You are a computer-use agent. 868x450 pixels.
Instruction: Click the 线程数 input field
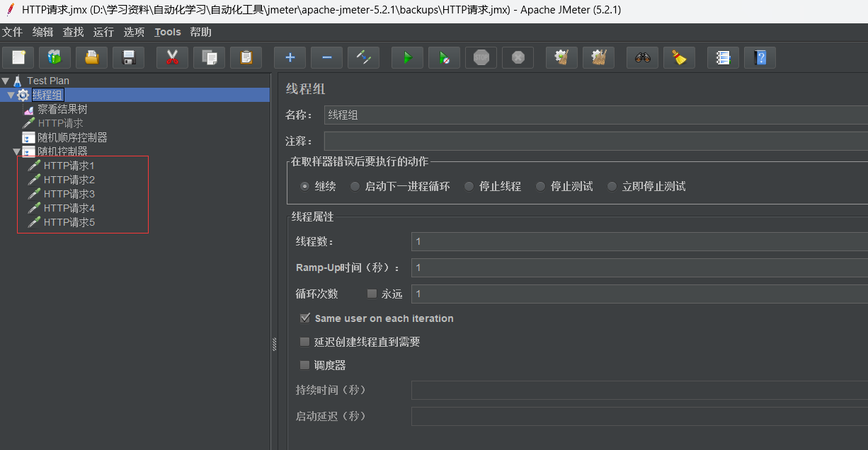(x=639, y=241)
